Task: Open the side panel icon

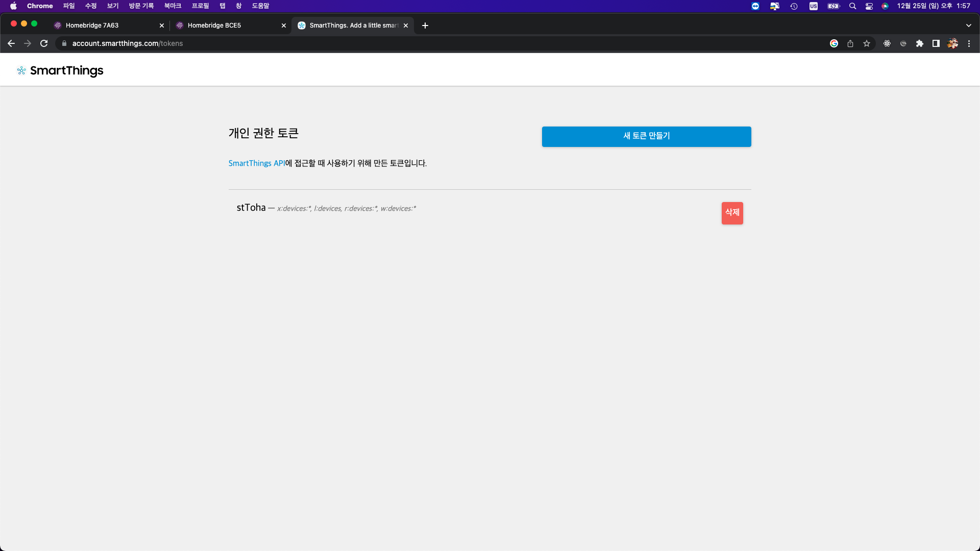Action: pos(936,43)
